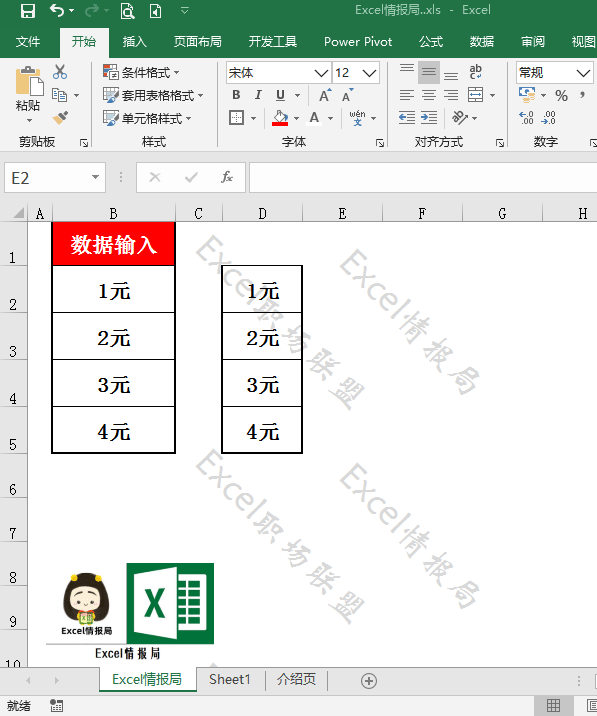Open the font settings dialog launcher

380,143
